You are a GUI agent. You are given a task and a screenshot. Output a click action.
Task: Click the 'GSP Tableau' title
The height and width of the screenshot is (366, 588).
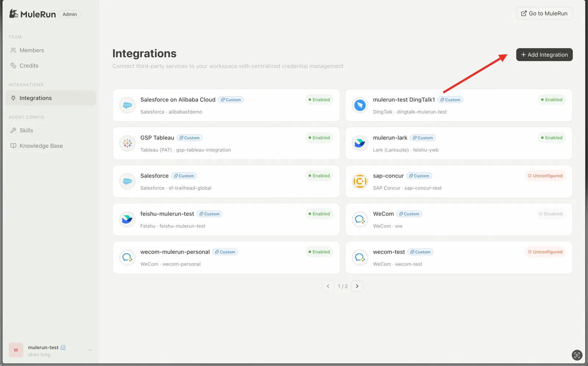click(157, 138)
